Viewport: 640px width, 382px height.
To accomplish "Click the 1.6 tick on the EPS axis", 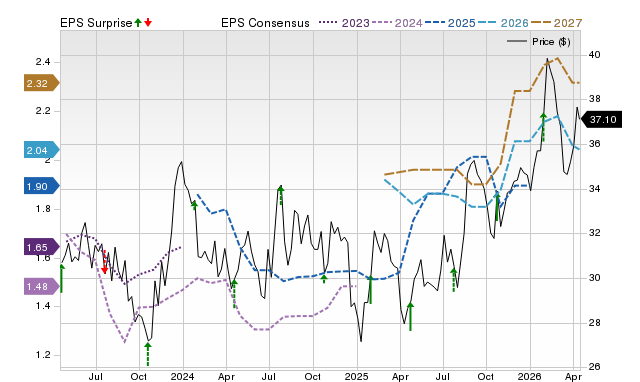I will pyautogui.click(x=43, y=258).
